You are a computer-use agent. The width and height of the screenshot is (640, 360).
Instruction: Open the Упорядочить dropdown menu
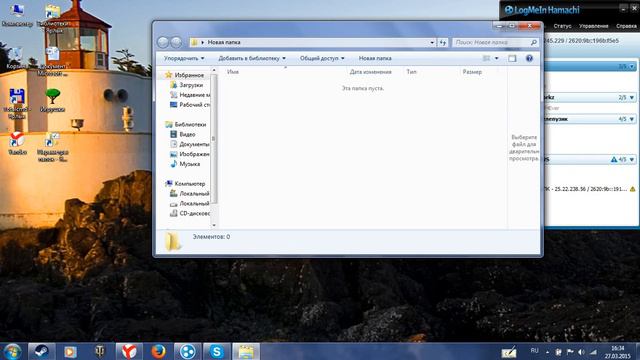[184, 58]
